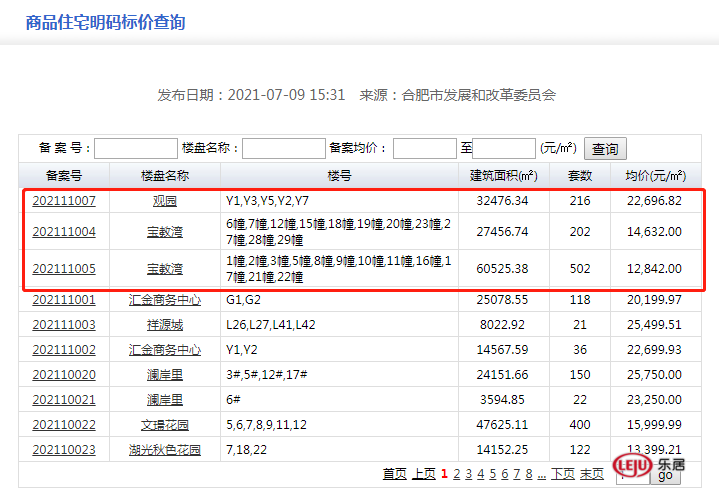719x501 pixels.
Task: Open record number 202110022
Action: coord(64,424)
